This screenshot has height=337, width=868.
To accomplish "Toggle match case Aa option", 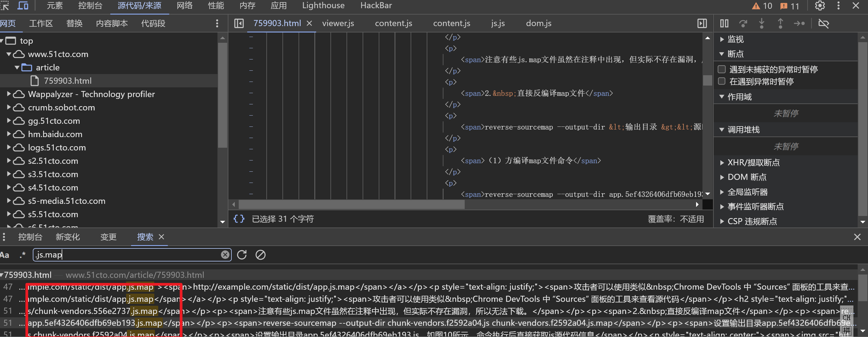I will (5, 255).
